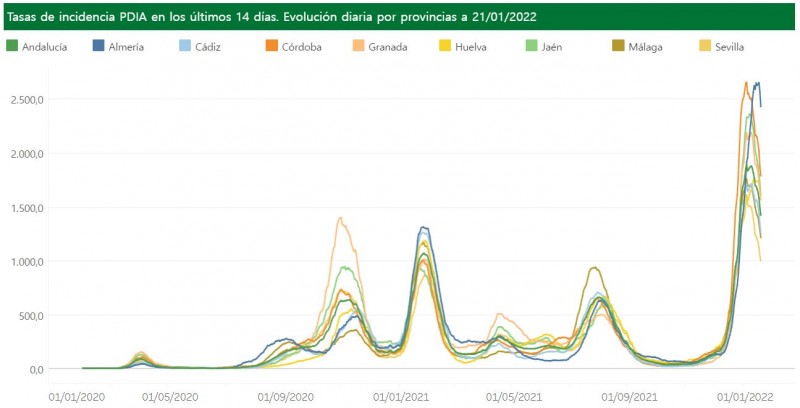Viewport: 800px width, 408px height.
Task: Click the Jaén light green legend swatch
Action: pyautogui.click(x=532, y=46)
